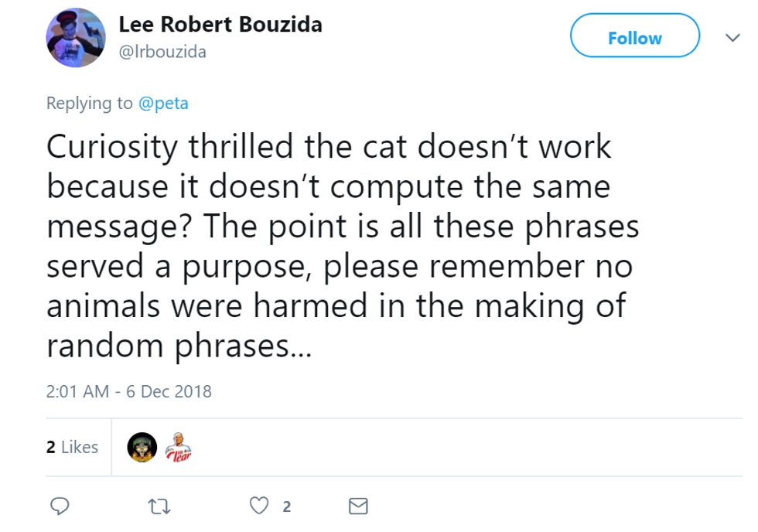Open the Lee Robert Bouzida display name

220,25
